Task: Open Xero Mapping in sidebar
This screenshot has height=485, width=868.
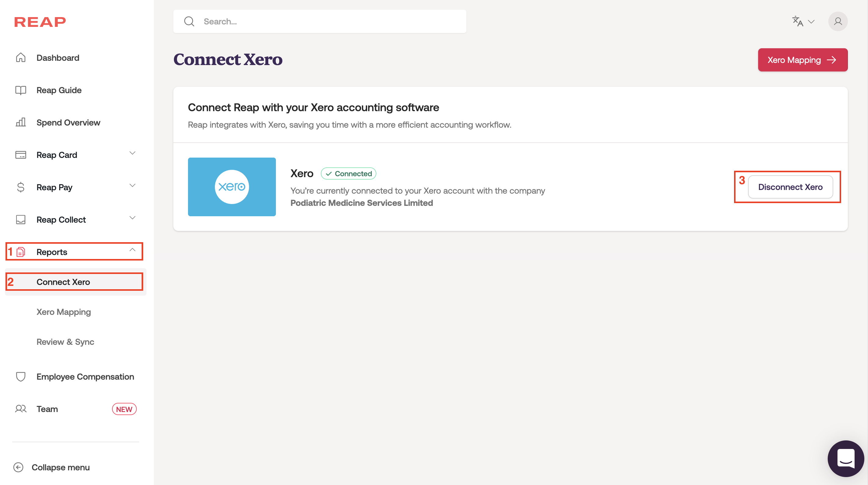Action: pos(64,312)
